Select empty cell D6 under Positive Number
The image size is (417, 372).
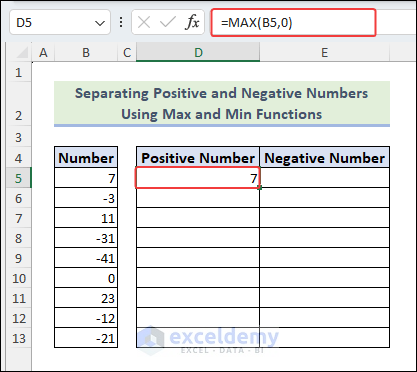[198, 198]
